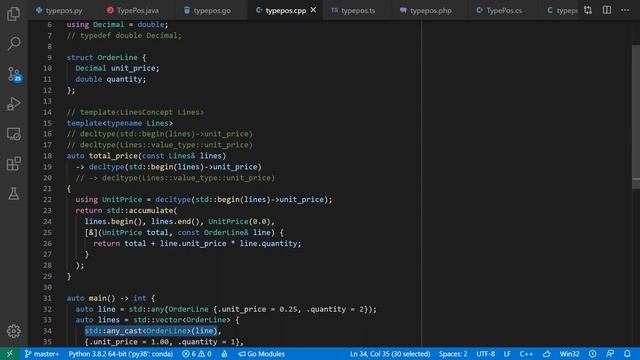Open the editor More Actions menu
The image size is (640, 360).
point(625,10)
